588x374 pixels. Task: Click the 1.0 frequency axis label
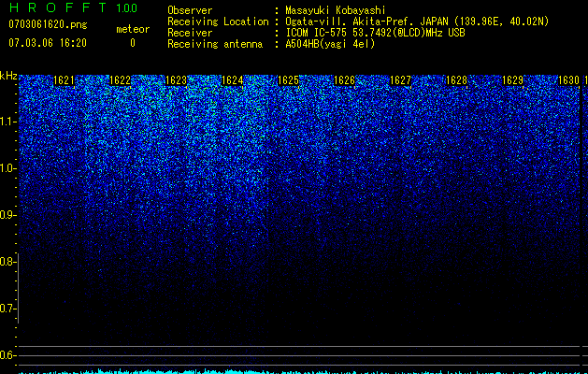pos(7,168)
